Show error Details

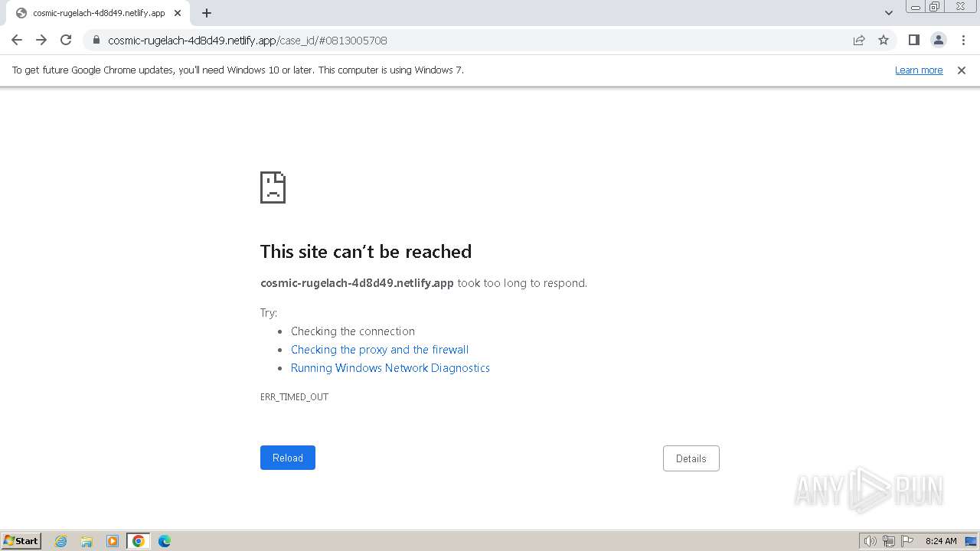pyautogui.click(x=691, y=458)
